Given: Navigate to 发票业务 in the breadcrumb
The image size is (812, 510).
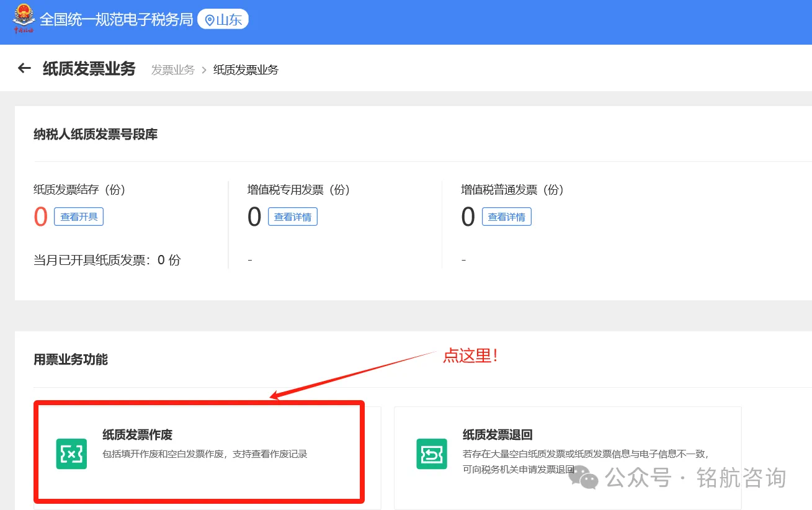Looking at the screenshot, I should pos(172,70).
